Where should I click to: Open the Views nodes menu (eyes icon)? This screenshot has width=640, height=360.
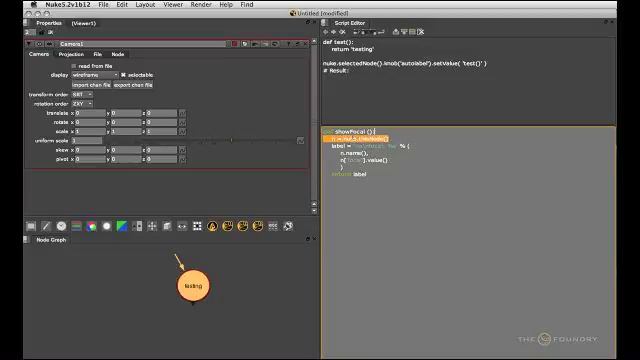[182, 226]
